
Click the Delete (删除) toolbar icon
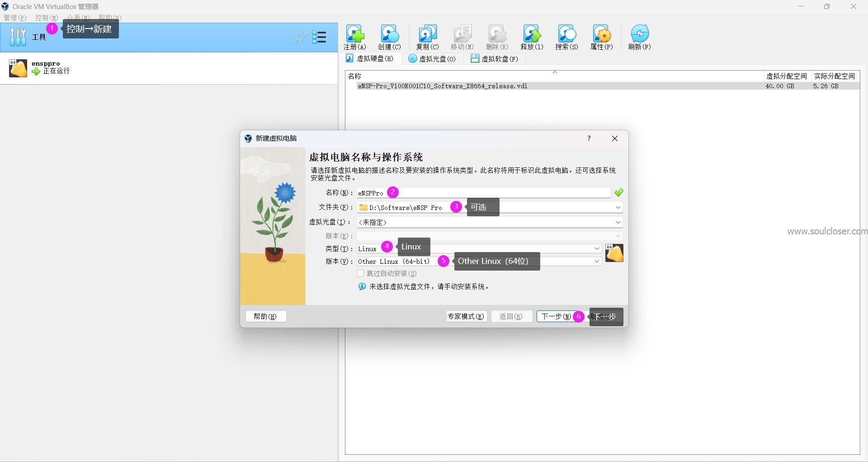(497, 34)
